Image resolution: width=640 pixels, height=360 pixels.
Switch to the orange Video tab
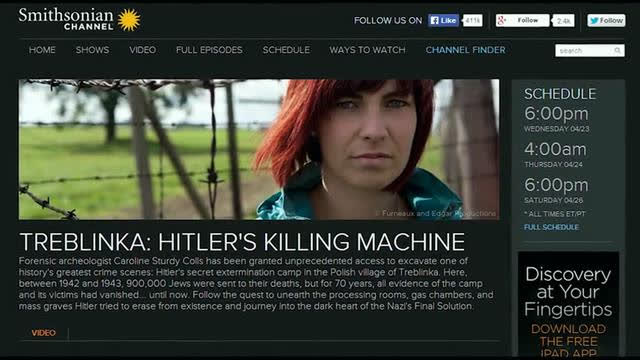coord(44,333)
